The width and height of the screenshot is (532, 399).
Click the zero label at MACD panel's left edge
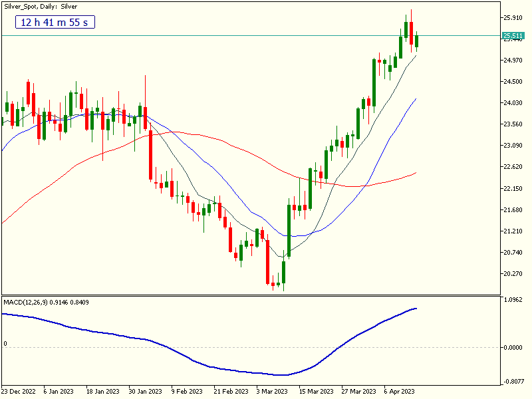(5, 344)
